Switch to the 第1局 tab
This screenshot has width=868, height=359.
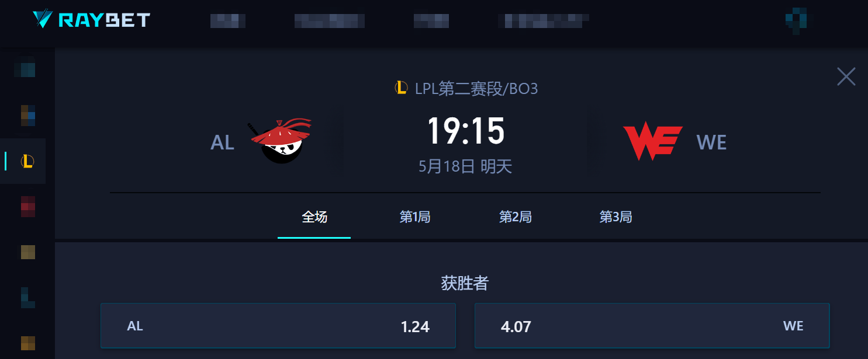(415, 217)
